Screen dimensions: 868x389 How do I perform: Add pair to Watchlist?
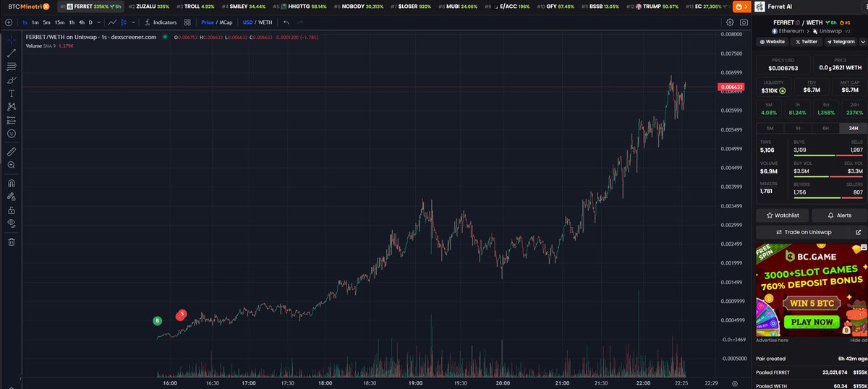(x=783, y=215)
